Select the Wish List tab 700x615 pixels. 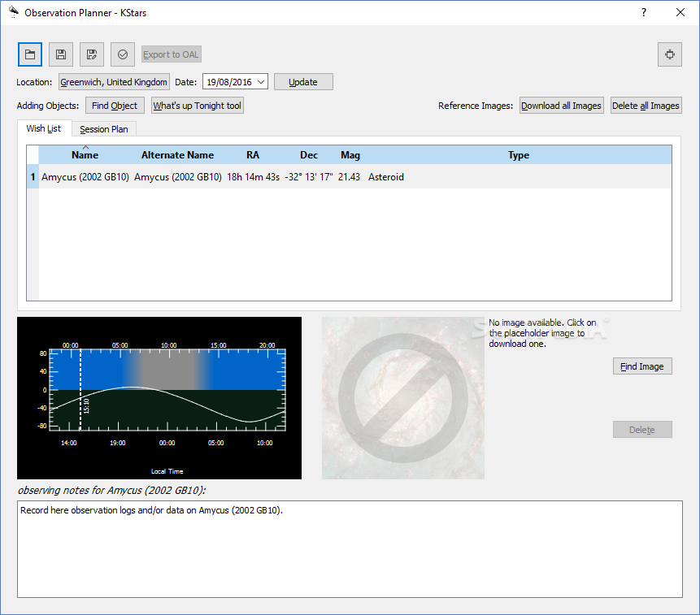[x=44, y=128]
